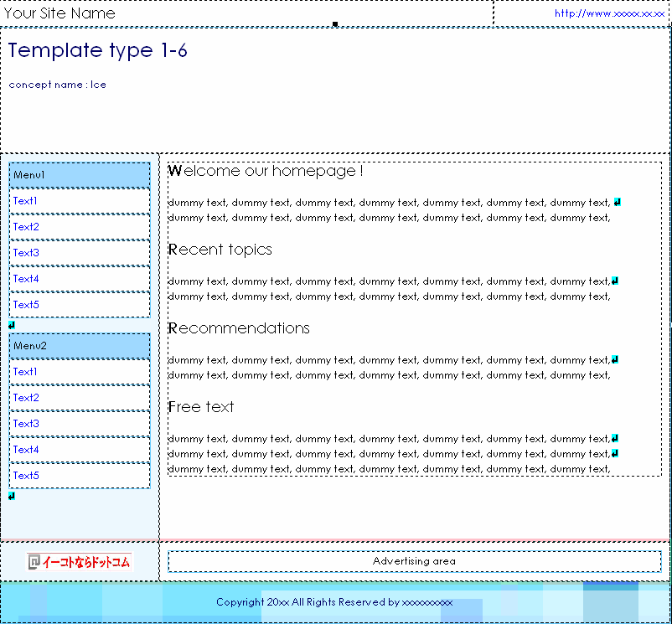Click the line break marker below Menu1 list
The height and width of the screenshot is (624, 672).
(12, 325)
